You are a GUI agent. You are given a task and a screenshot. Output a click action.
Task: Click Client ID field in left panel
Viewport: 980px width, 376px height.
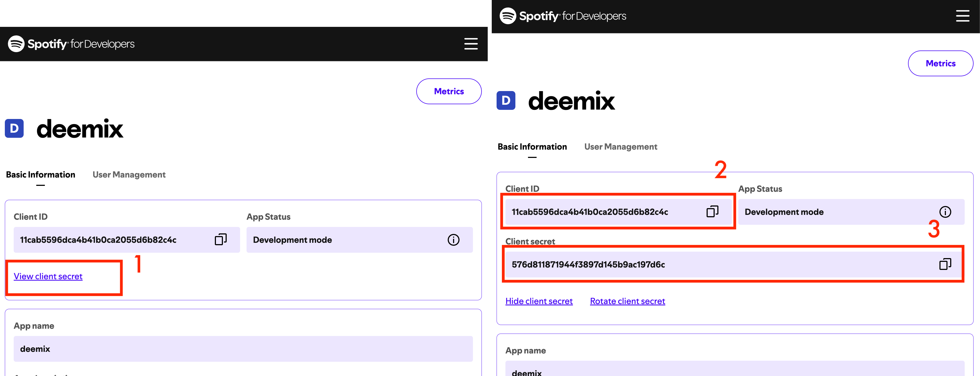click(x=127, y=240)
